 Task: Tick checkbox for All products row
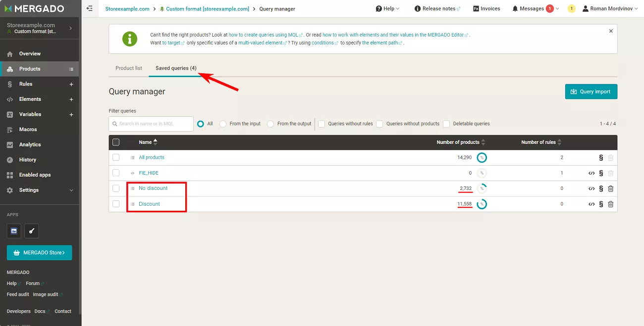(x=116, y=157)
